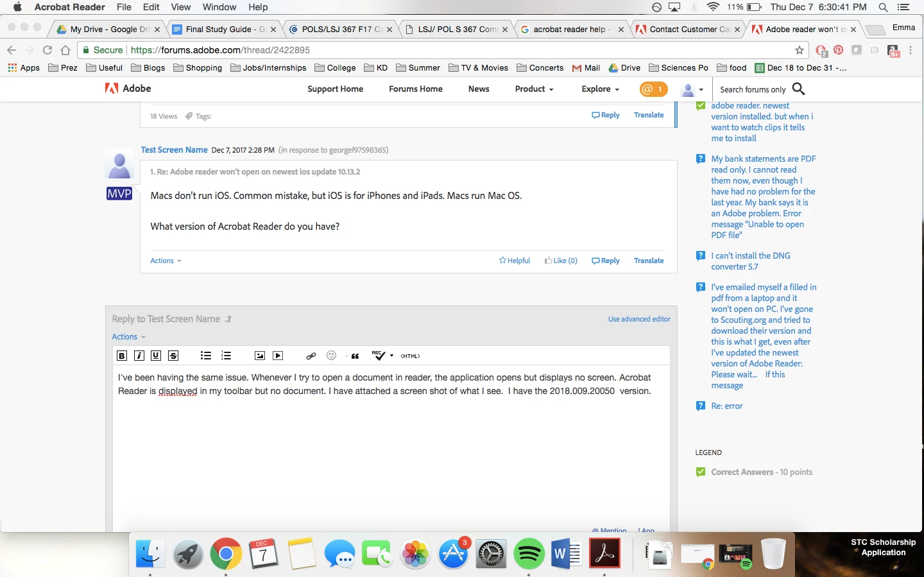Open 'I can't install the DNG converter' thread
The height and width of the screenshot is (577, 924).
click(x=750, y=261)
